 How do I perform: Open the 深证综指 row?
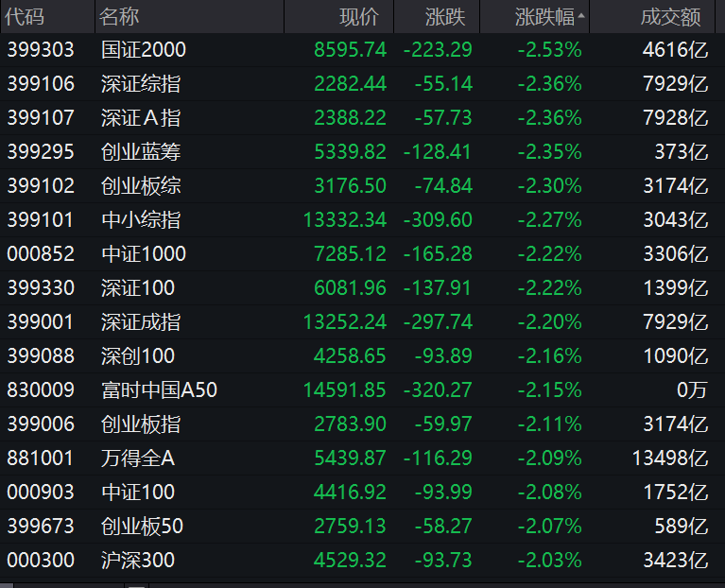[141, 84]
